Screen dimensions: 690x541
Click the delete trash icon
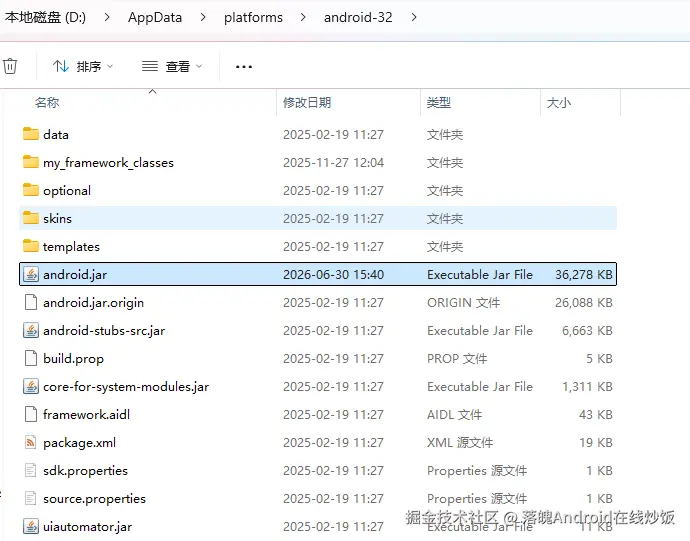10,66
